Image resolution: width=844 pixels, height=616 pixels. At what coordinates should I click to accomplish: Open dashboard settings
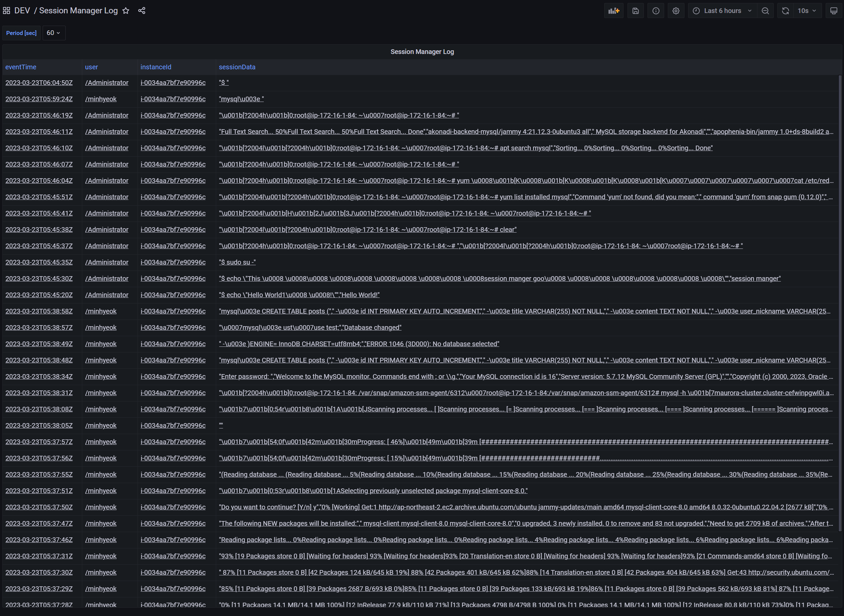click(x=676, y=10)
